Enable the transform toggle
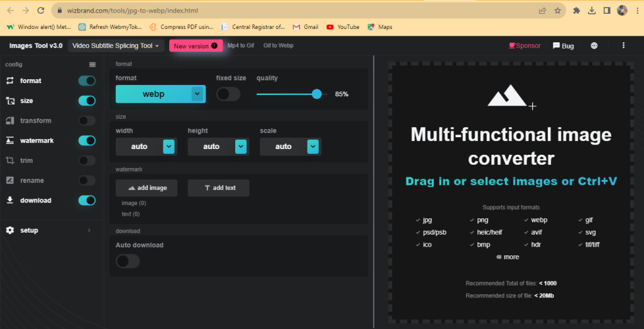The height and width of the screenshot is (329, 644). point(87,121)
